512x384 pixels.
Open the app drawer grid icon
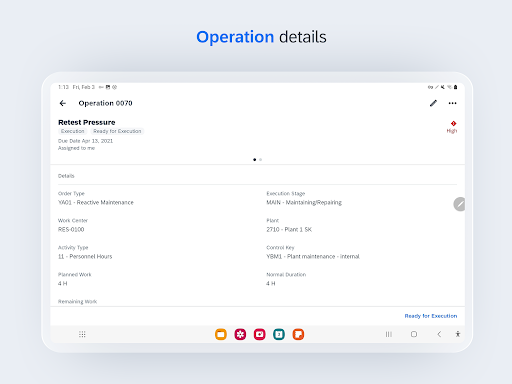(x=82, y=334)
